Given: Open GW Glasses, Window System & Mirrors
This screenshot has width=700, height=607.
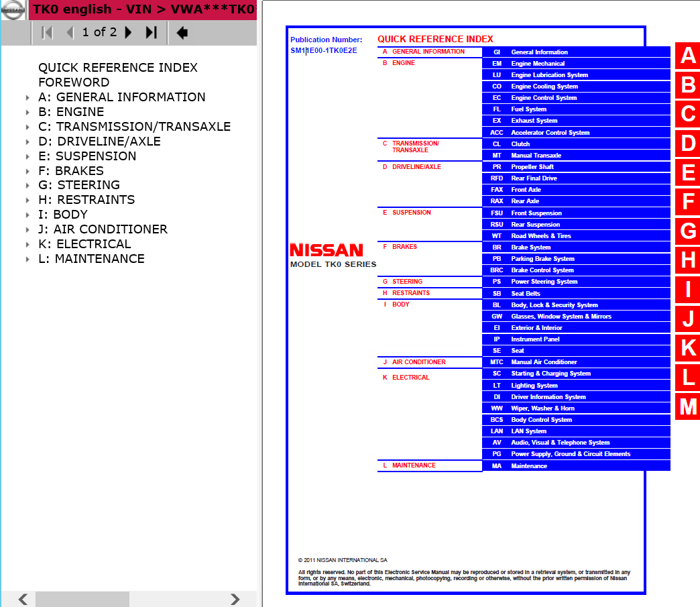Looking at the screenshot, I should pos(577,316).
